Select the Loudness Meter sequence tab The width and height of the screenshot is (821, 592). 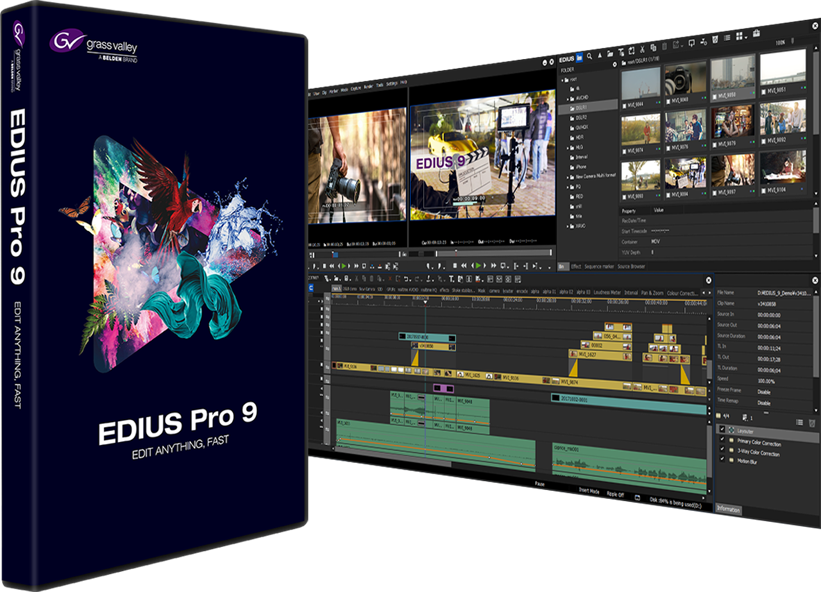tap(606, 292)
